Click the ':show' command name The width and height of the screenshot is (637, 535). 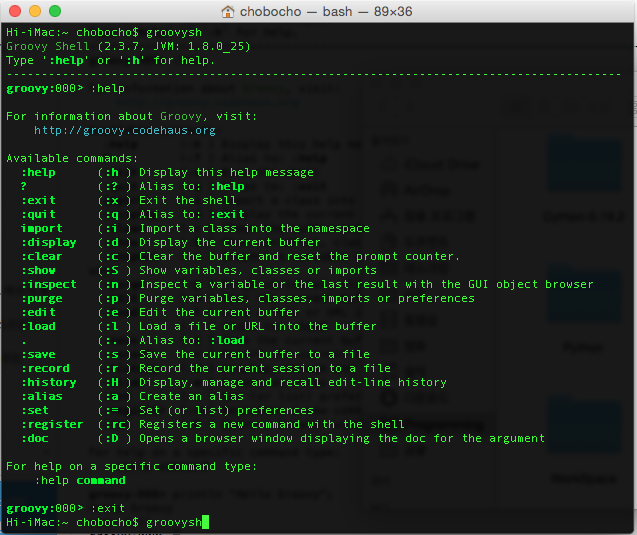click(x=39, y=270)
